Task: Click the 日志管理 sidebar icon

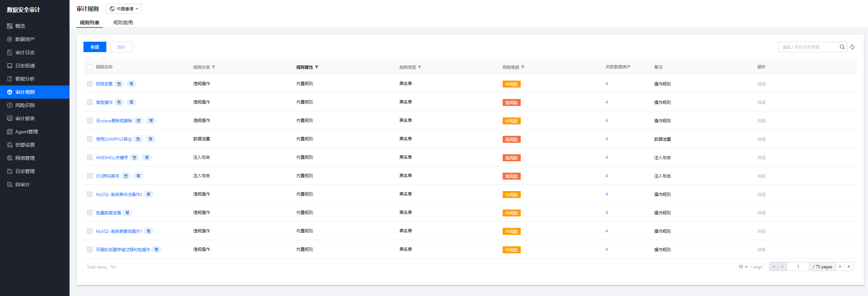Action: [x=10, y=171]
